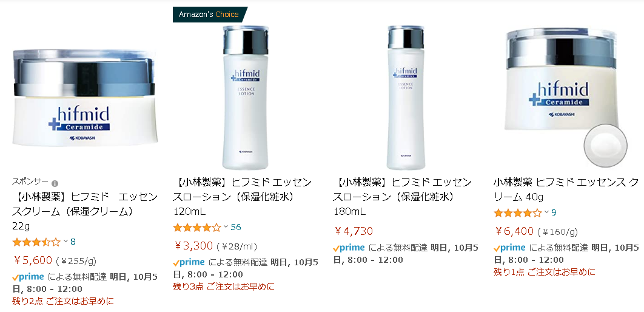Open the 40g essence cream title
The image size is (644, 312).
point(566,189)
